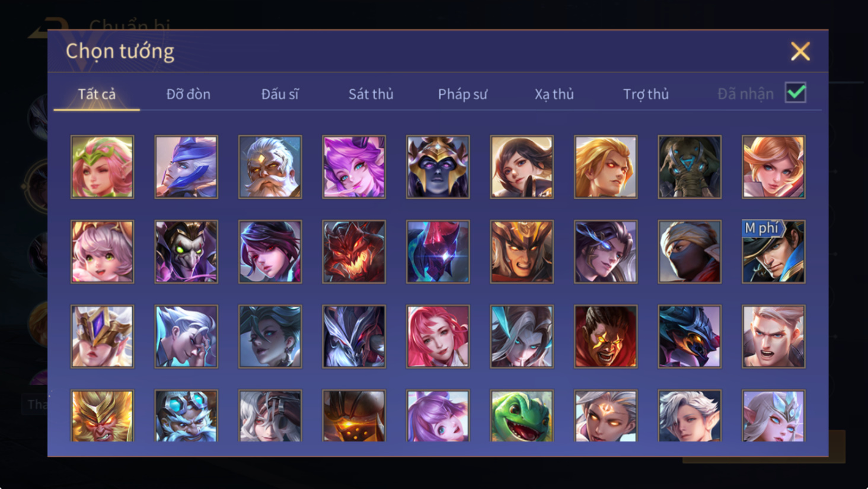Select the green frog hero portrait
868x489 pixels.
point(522,416)
